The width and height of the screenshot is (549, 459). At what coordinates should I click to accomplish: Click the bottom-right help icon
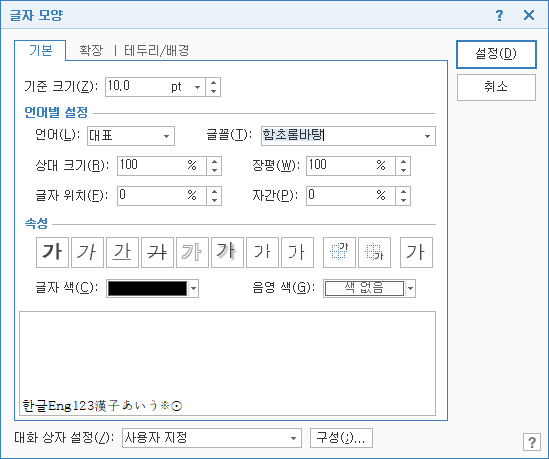point(532,442)
